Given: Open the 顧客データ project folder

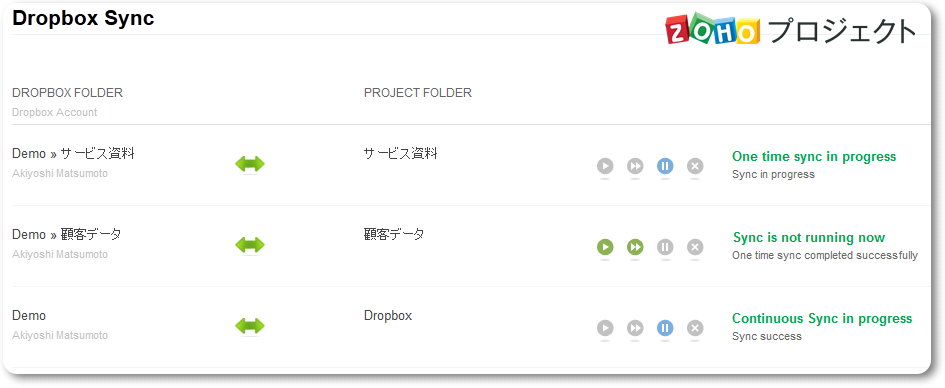Looking at the screenshot, I should click(394, 234).
